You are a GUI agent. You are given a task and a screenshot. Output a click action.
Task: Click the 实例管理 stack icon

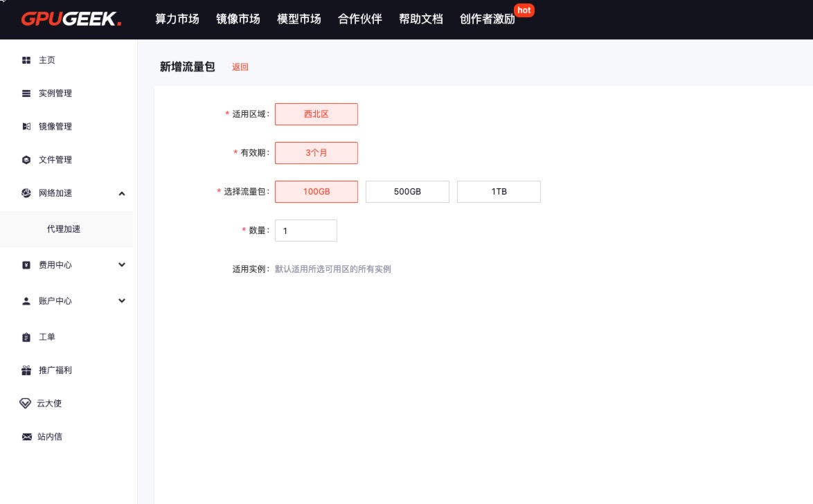point(26,93)
